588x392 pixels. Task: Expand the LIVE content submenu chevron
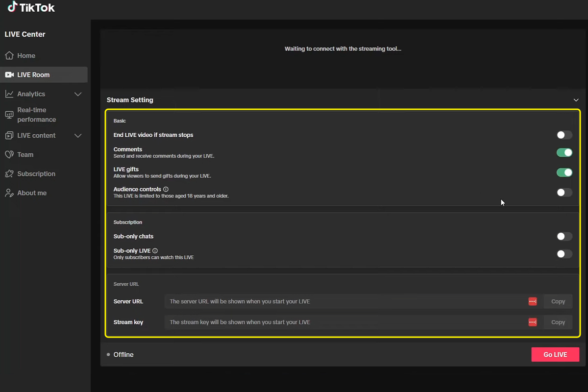(78, 136)
